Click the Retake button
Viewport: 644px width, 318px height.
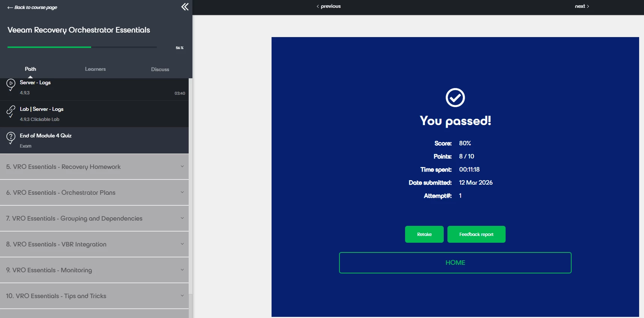click(x=424, y=234)
